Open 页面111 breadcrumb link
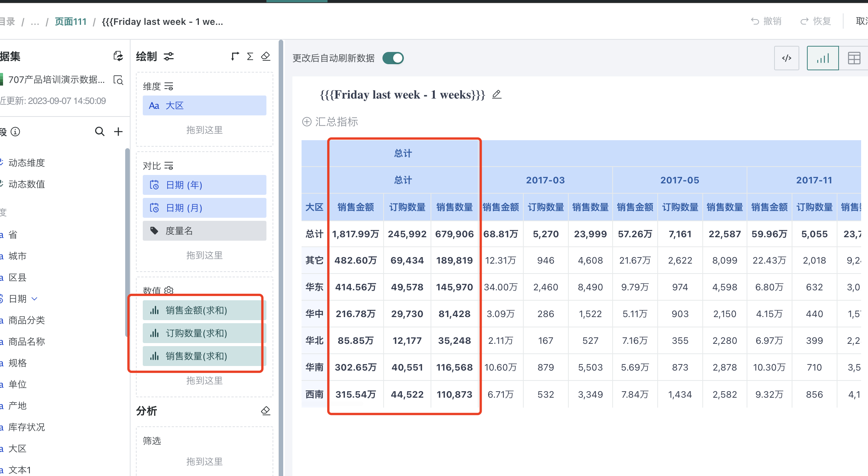The height and width of the screenshot is (476, 868). point(71,22)
